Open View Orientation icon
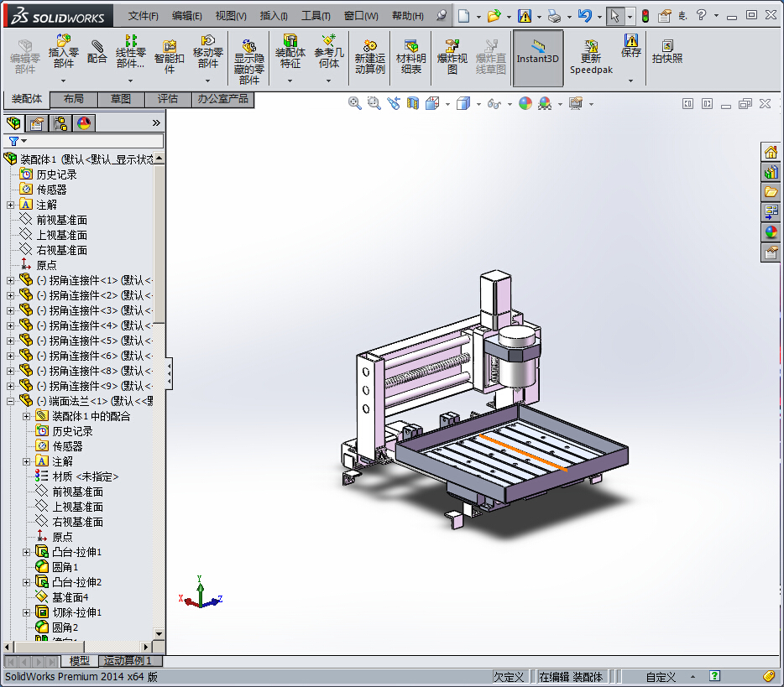This screenshot has height=687, width=784. click(x=432, y=103)
